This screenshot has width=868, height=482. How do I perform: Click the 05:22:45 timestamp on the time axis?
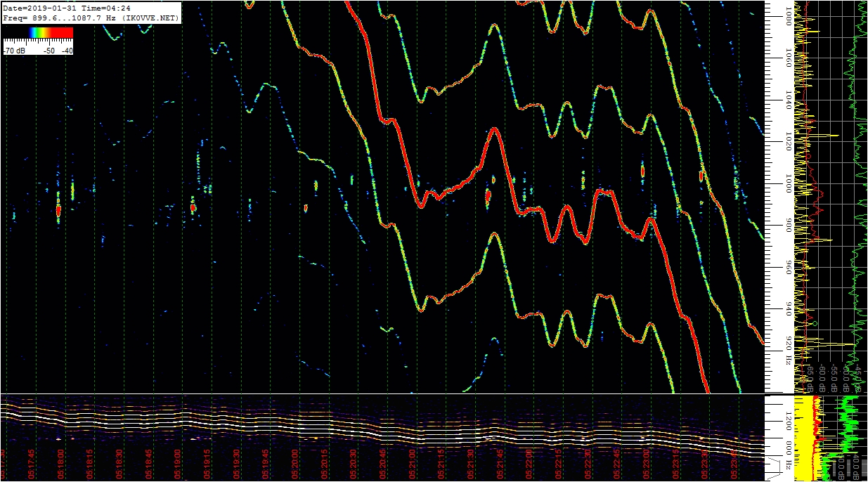coord(618,464)
